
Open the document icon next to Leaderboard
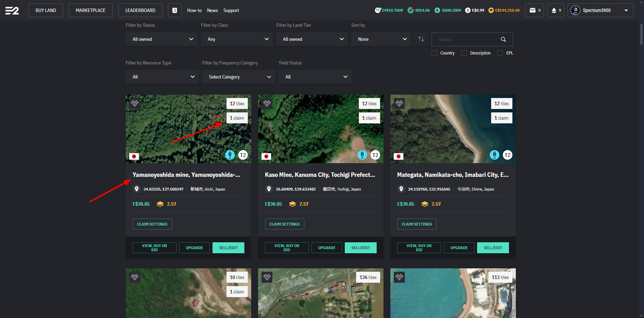click(x=175, y=10)
